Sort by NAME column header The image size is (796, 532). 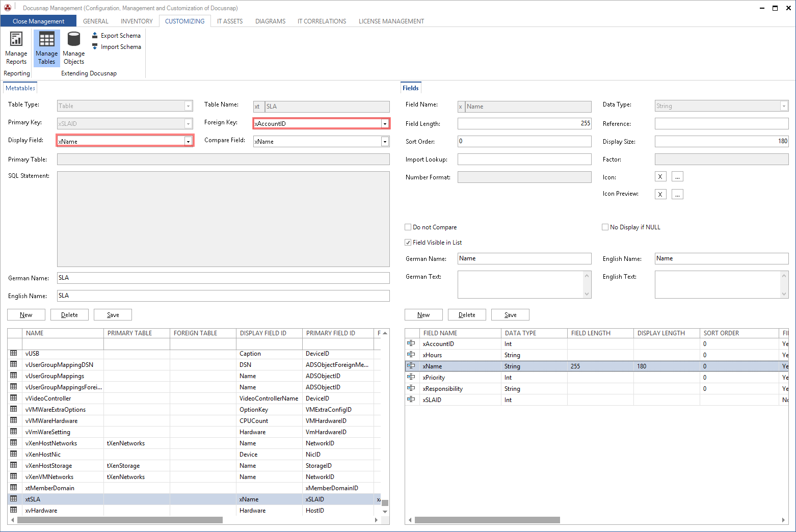[x=63, y=333]
